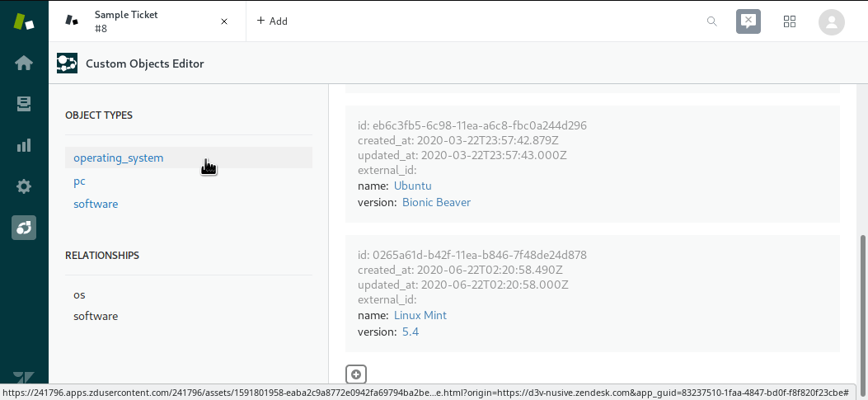Click the id eb6c3fb5-6c98-11ea-a6c8-fbc0a244d296 text
Viewport: 868px width, 400px height.
[472, 125]
